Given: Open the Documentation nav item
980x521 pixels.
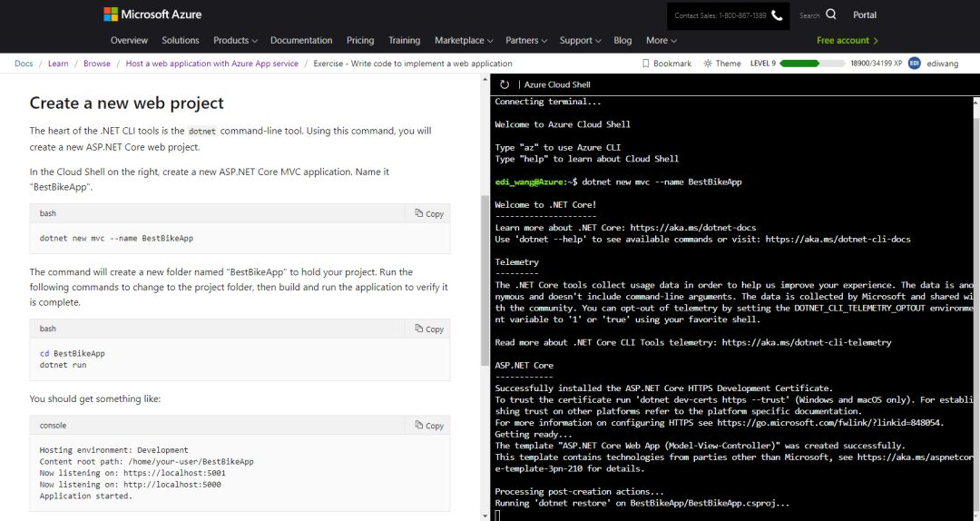Looking at the screenshot, I should tap(301, 40).
